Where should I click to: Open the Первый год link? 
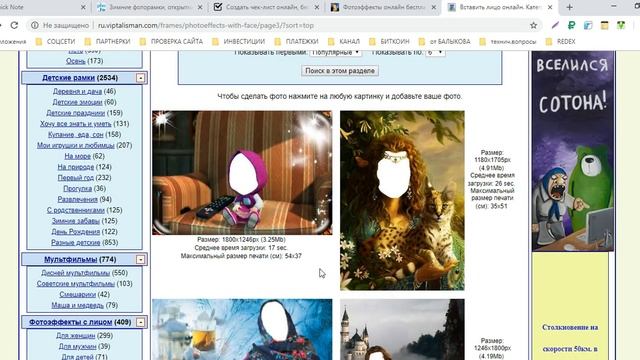[x=76, y=178]
